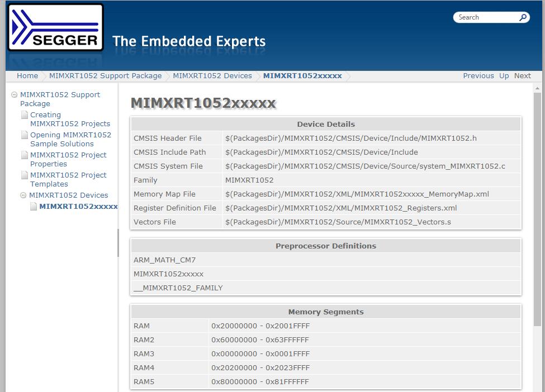Click the 0x60000000 - 0x63FFFFFF range
Screen dimensions: 545x392
(x=260, y=340)
